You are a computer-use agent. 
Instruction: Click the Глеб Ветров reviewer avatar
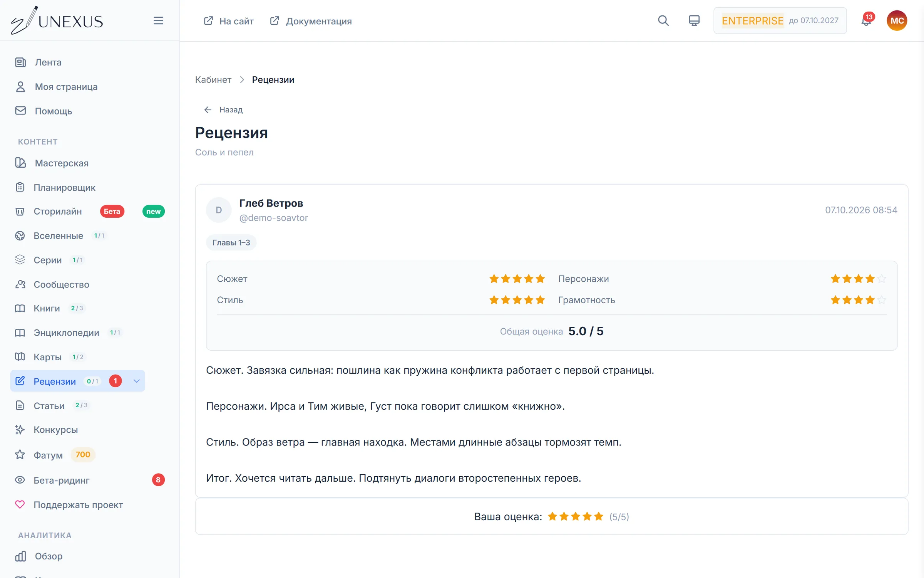pos(219,210)
